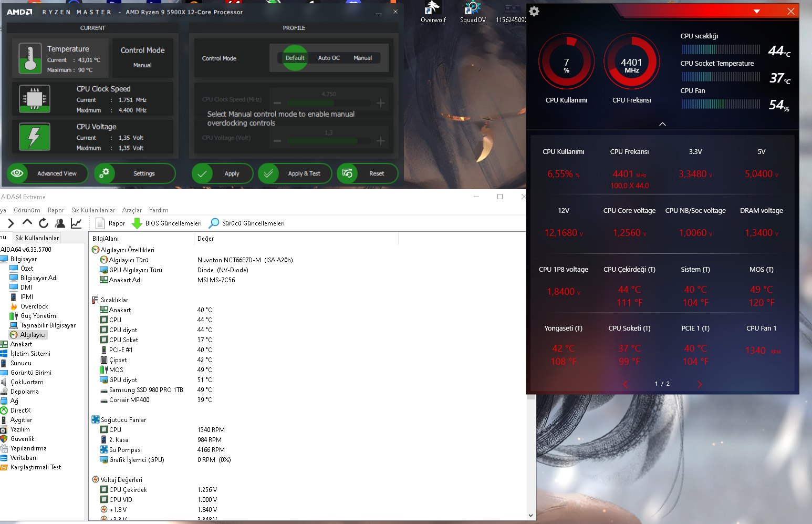Increase CPU Voltage with plus button
This screenshot has width=812, height=524.
381,141
